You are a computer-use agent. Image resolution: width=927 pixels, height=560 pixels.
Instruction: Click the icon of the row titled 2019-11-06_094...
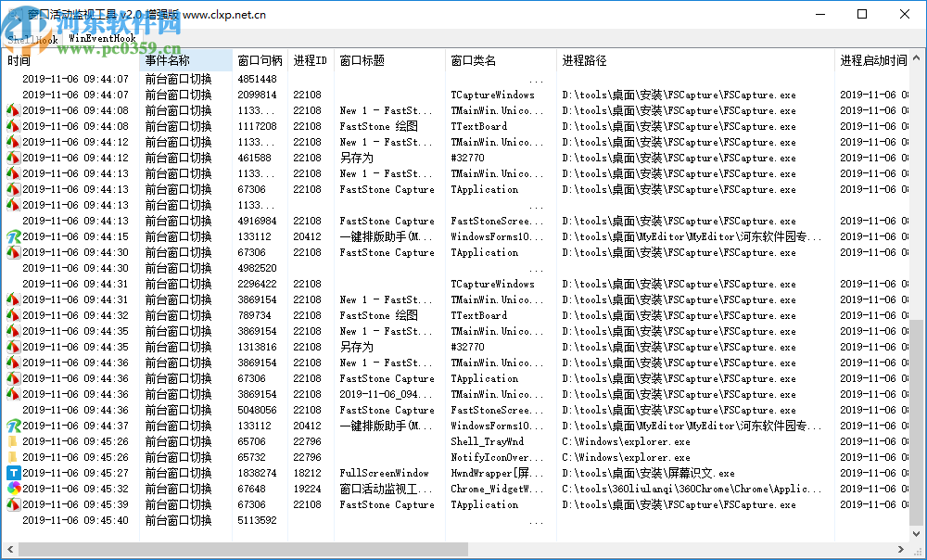(x=13, y=394)
